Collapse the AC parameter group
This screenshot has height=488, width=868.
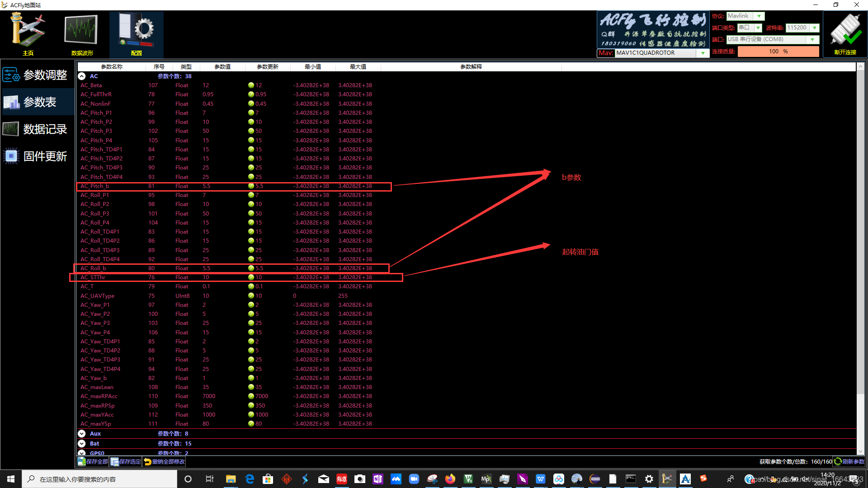tap(82, 76)
